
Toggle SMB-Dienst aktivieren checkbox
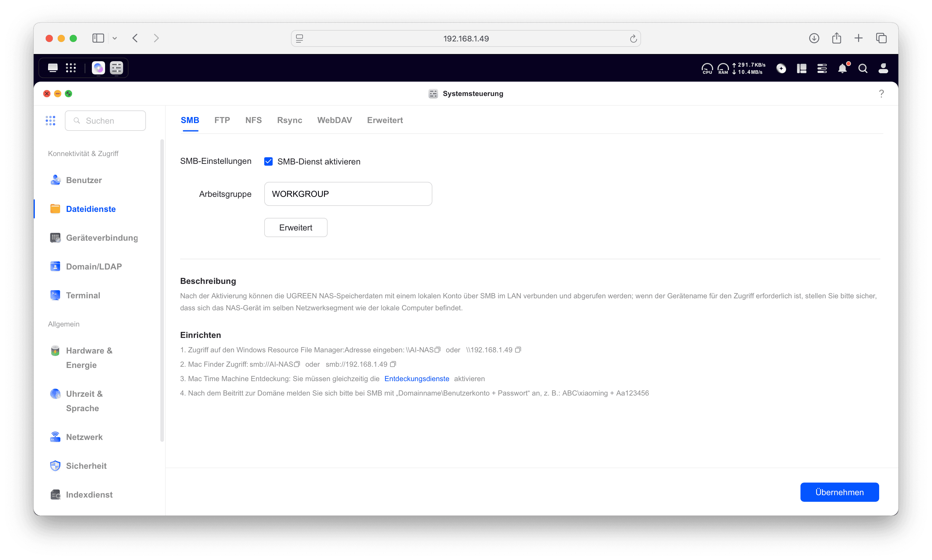pyautogui.click(x=268, y=161)
